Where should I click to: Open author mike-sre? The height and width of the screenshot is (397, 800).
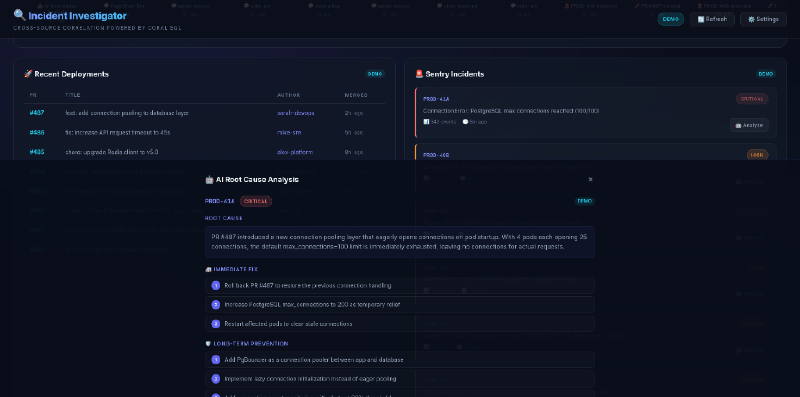tap(289, 133)
